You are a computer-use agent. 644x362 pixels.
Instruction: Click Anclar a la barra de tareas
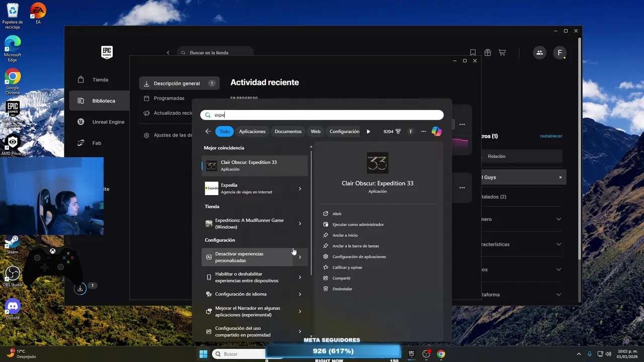355,246
